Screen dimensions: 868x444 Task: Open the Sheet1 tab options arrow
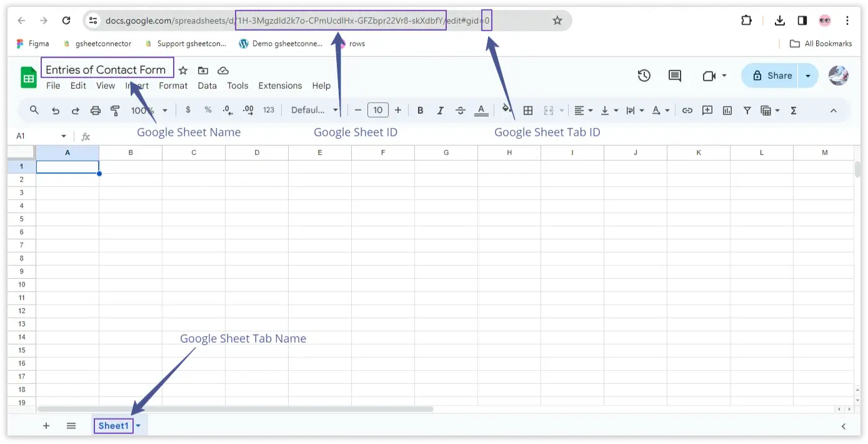(x=139, y=426)
